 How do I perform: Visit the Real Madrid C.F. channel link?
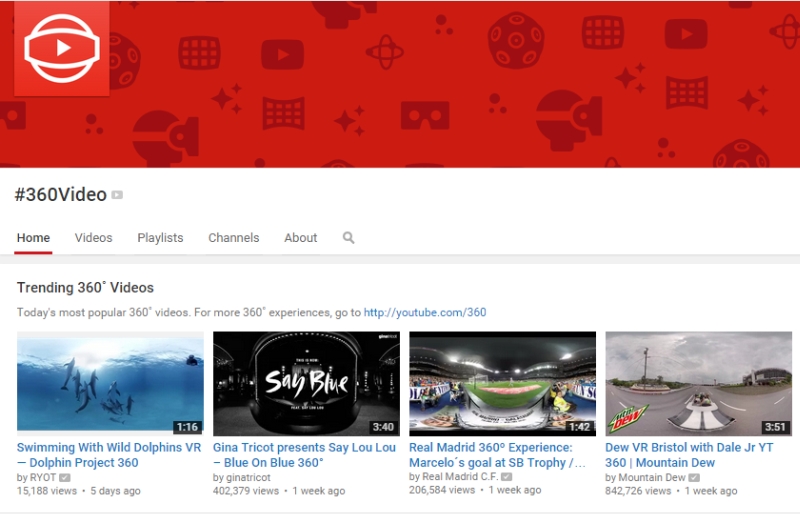pos(460,477)
